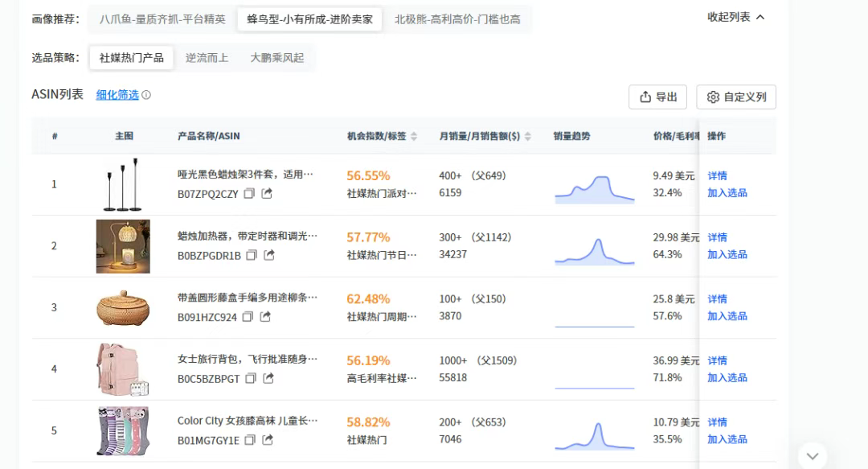
Task: Click 导出 export button
Action: point(658,97)
